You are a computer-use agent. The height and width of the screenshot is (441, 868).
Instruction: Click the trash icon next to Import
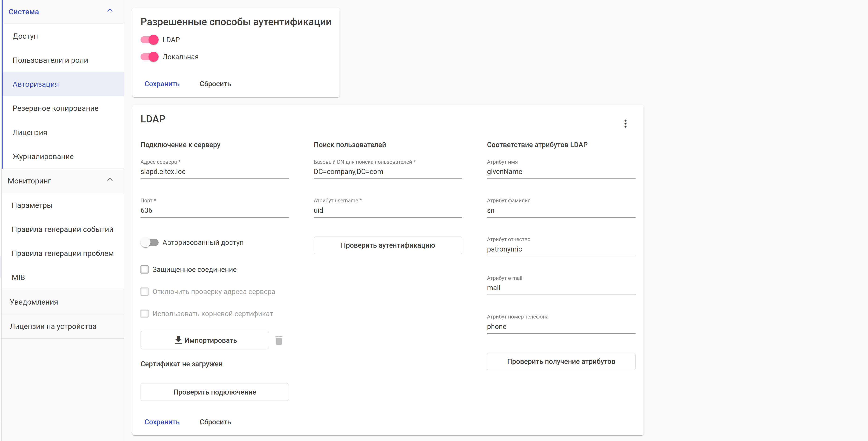(x=279, y=340)
